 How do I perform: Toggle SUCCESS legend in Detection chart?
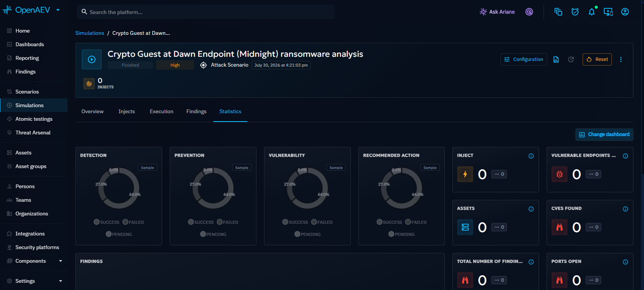pyautogui.click(x=106, y=222)
